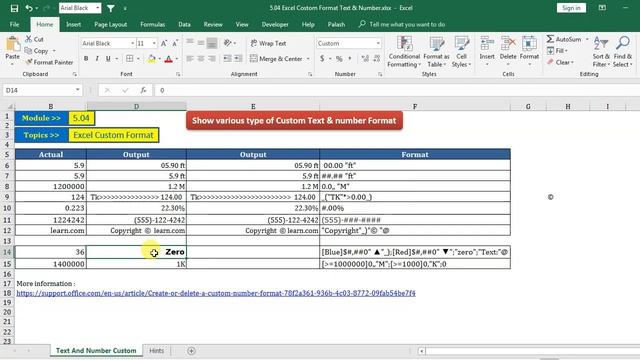Switch to the Data tab
Viewport: 640px width, 360px height.
[184, 24]
